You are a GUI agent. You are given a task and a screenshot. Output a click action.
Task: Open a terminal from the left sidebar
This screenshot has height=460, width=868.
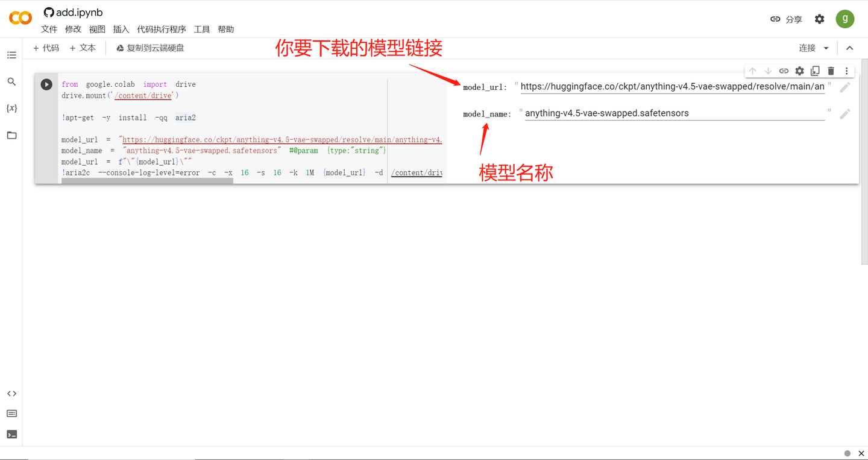[x=11, y=433]
